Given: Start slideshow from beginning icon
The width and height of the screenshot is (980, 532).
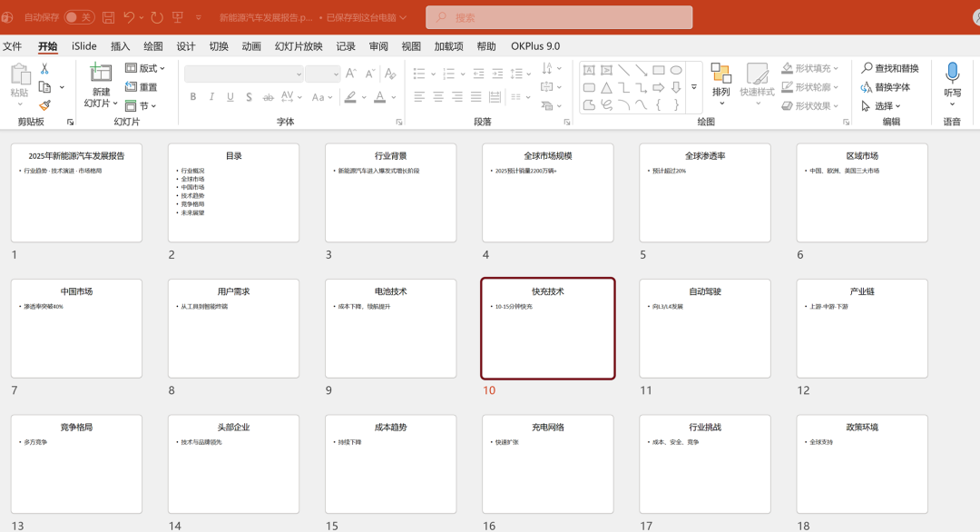Looking at the screenshot, I should click(x=178, y=17).
